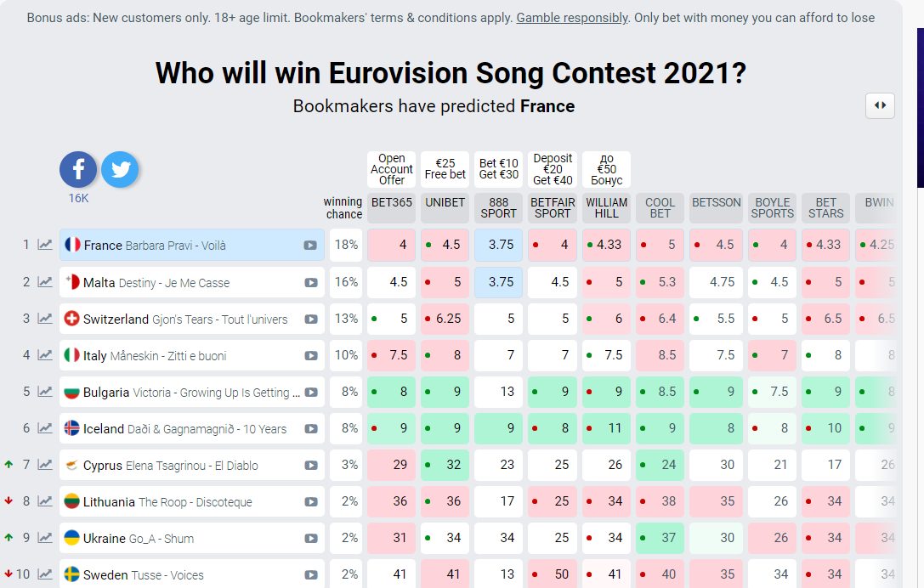Expand table width with arrows button

[x=880, y=105]
